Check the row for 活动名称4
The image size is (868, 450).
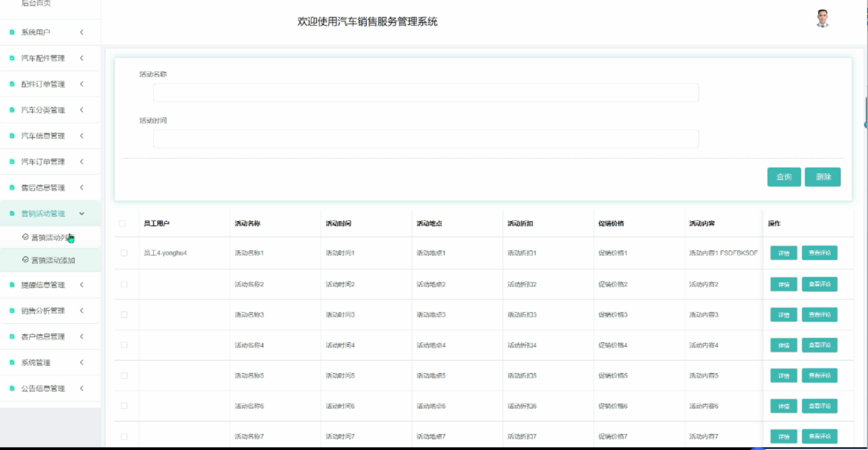[x=124, y=345]
